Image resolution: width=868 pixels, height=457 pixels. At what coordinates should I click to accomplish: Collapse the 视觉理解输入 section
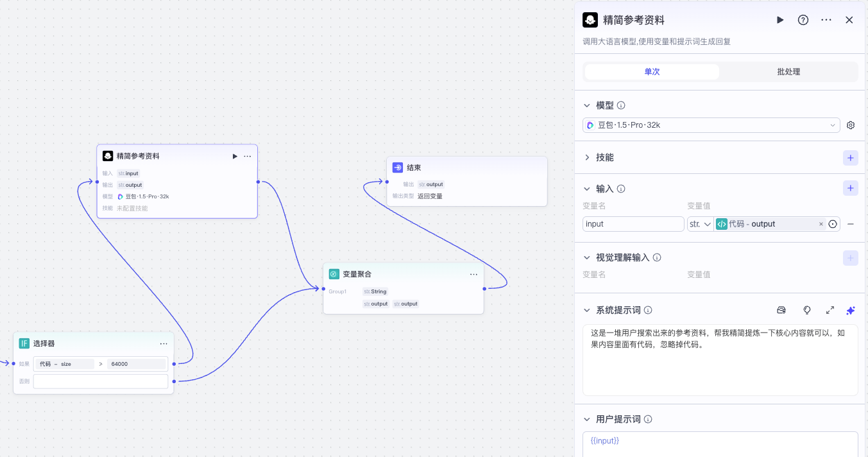586,257
